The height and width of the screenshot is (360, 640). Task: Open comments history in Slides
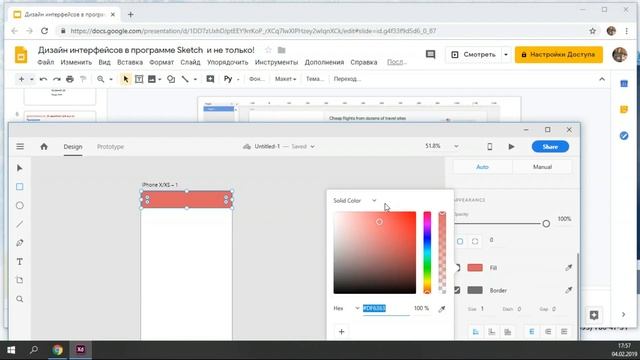[430, 55]
